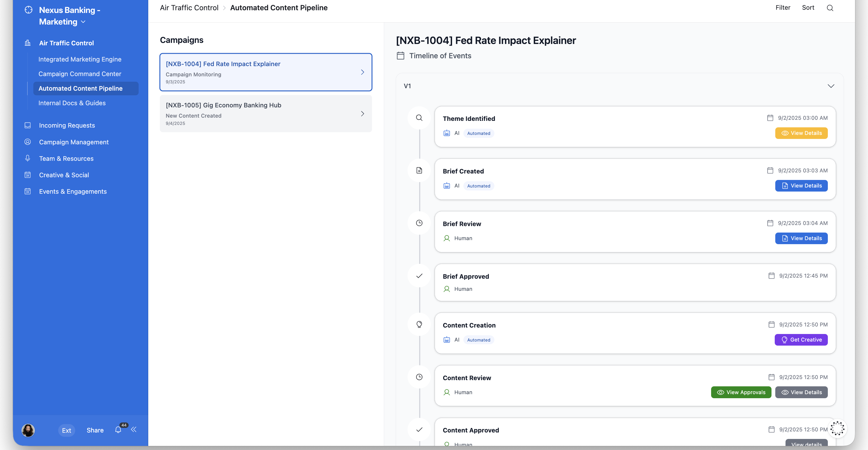Open the Air Traffic Control chart icon
This screenshot has height=450, width=868.
pos(27,43)
